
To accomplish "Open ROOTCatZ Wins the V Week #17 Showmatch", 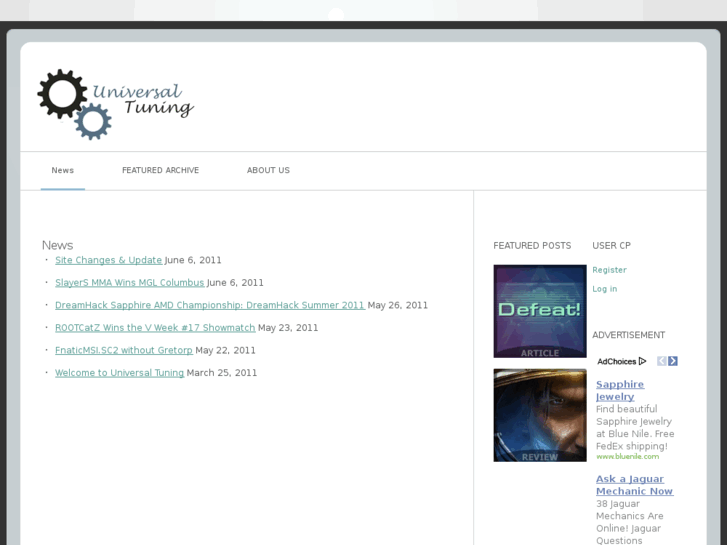I will (155, 328).
